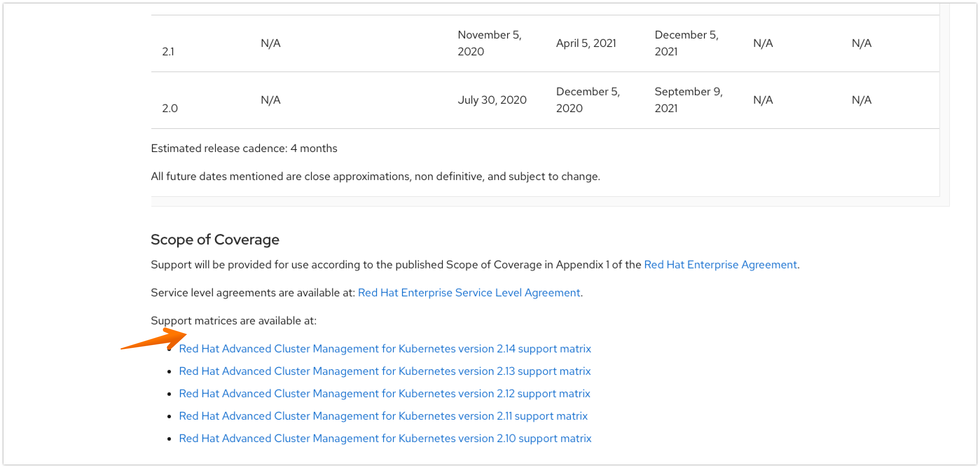Image resolution: width=980 pixels, height=468 pixels.
Task: Select the November 5, 2020 date cell
Action: point(489,43)
